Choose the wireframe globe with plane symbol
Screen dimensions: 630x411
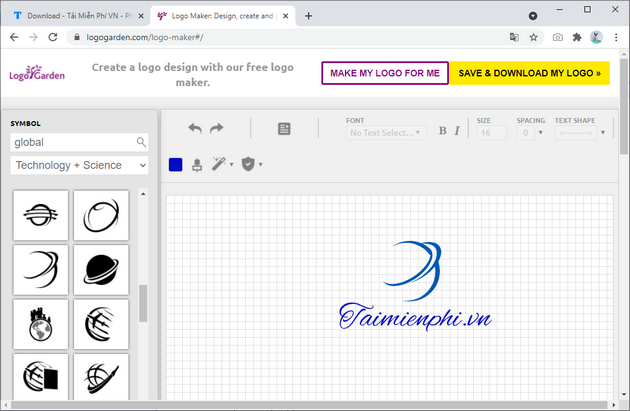pyautogui.click(x=101, y=377)
